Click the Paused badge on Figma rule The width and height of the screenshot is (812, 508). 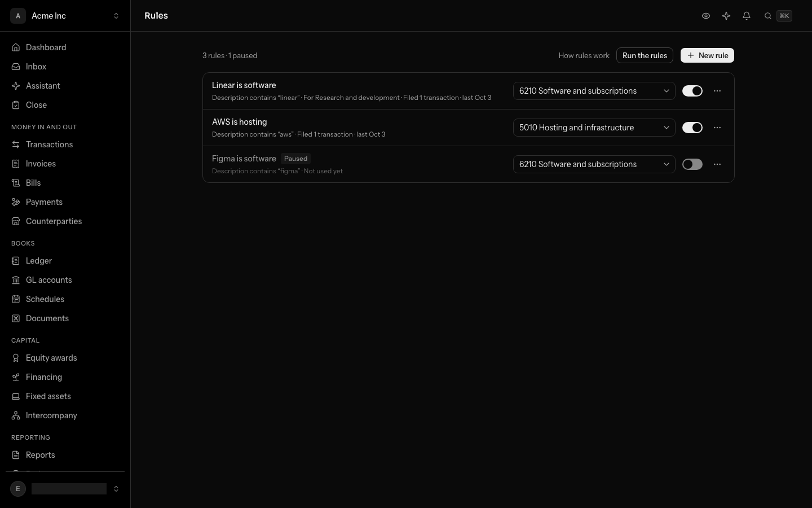coord(295,159)
